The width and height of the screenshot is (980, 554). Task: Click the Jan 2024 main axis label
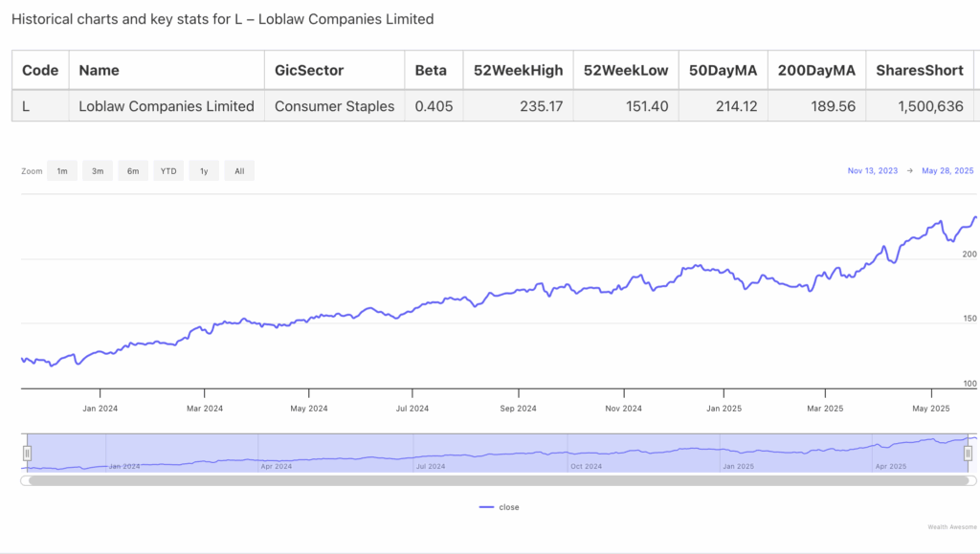tap(100, 409)
